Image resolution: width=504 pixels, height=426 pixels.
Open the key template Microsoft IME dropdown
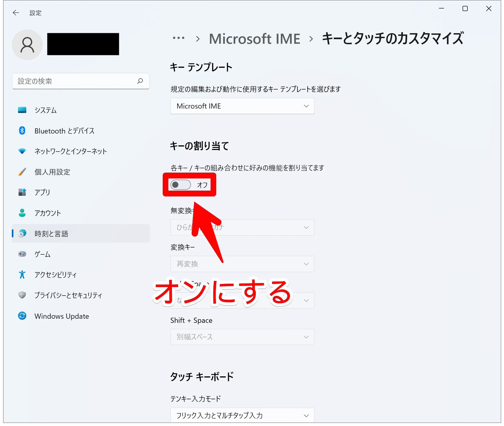[x=242, y=106]
